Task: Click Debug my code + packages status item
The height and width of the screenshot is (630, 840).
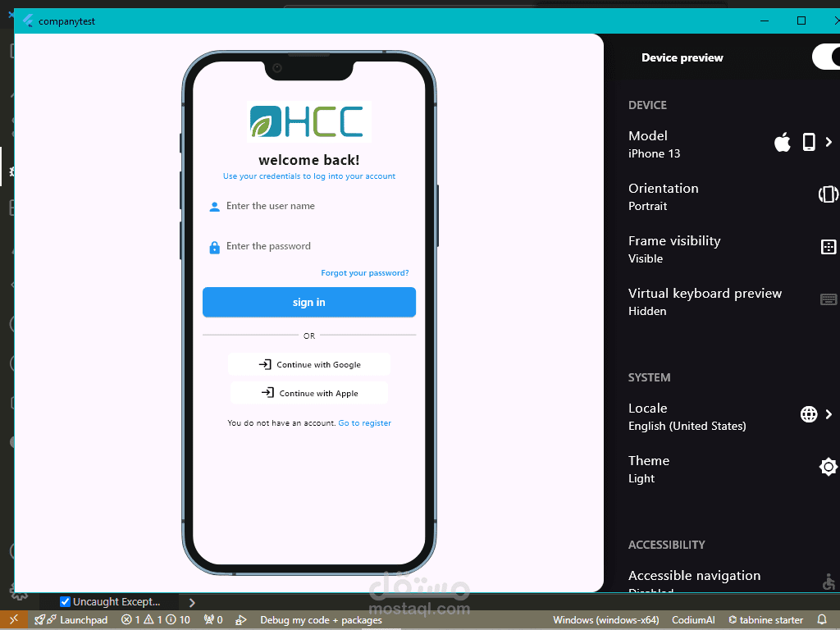Action: 321,620
